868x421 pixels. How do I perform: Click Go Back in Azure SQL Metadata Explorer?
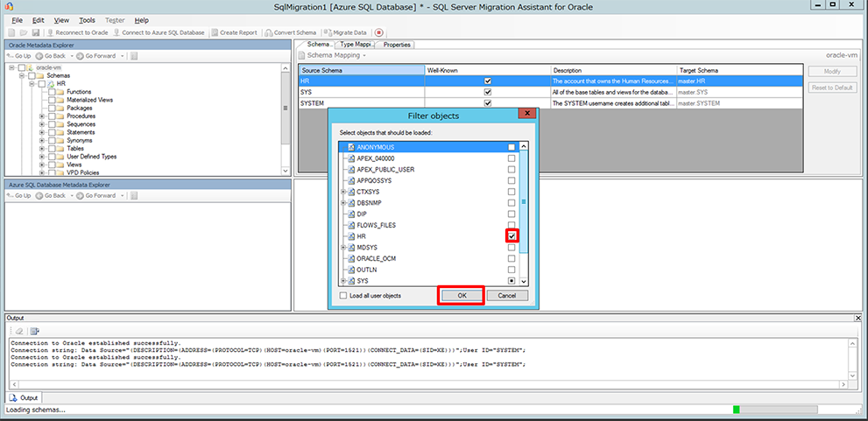[51, 195]
